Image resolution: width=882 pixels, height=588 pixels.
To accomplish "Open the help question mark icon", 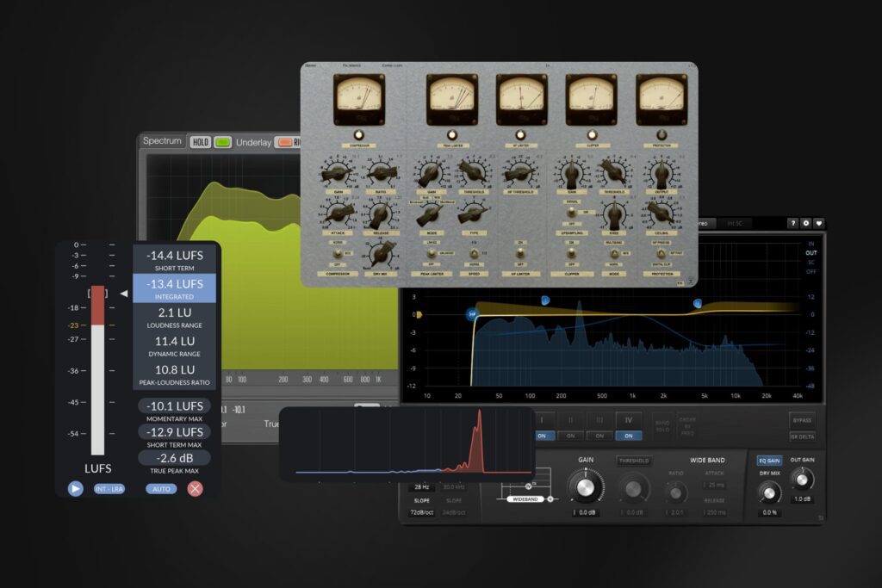I will [792, 223].
